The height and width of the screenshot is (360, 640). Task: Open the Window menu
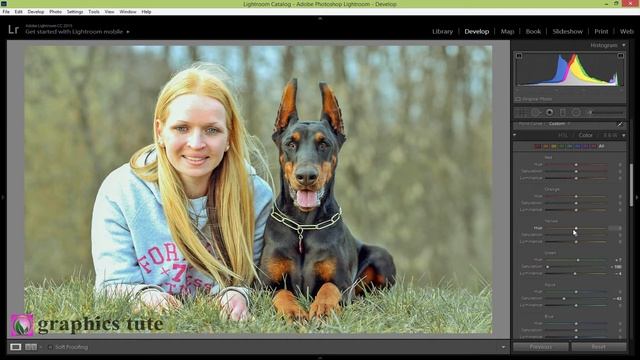128,12
